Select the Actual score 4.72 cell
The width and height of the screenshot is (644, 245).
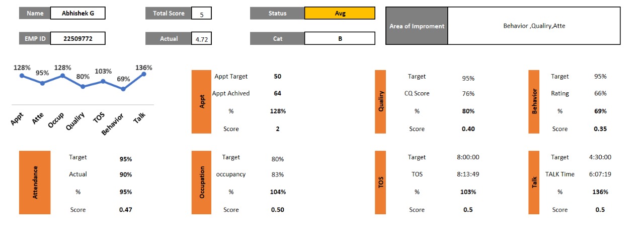click(201, 39)
